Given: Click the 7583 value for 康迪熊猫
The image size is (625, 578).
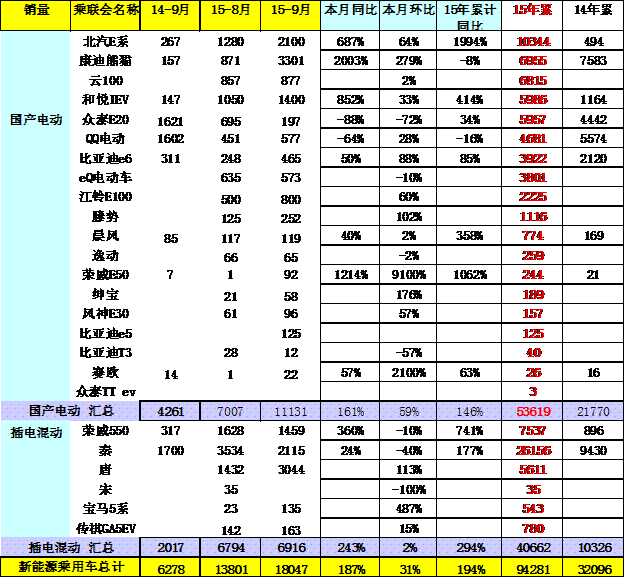Looking at the screenshot, I should [593, 61].
